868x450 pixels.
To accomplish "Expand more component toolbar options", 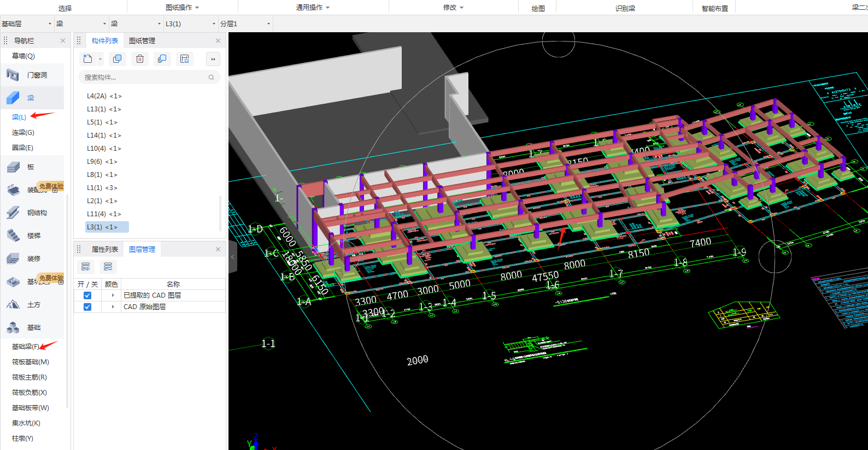I will 213,59.
